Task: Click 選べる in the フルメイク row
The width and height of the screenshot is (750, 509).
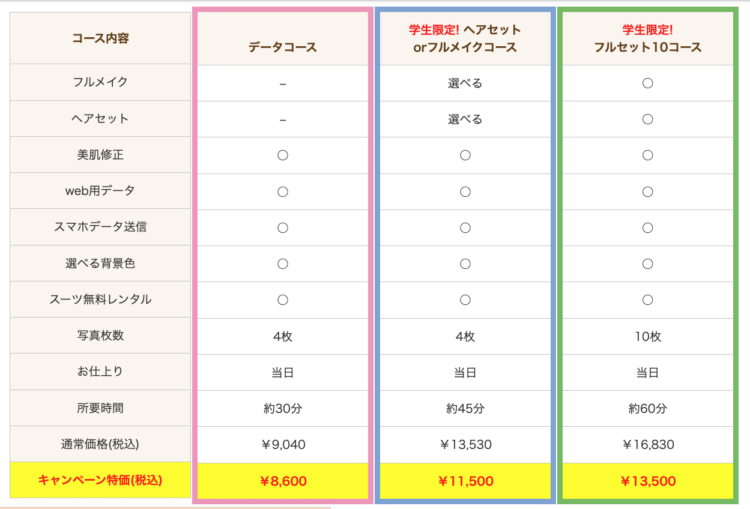Action: [465, 83]
